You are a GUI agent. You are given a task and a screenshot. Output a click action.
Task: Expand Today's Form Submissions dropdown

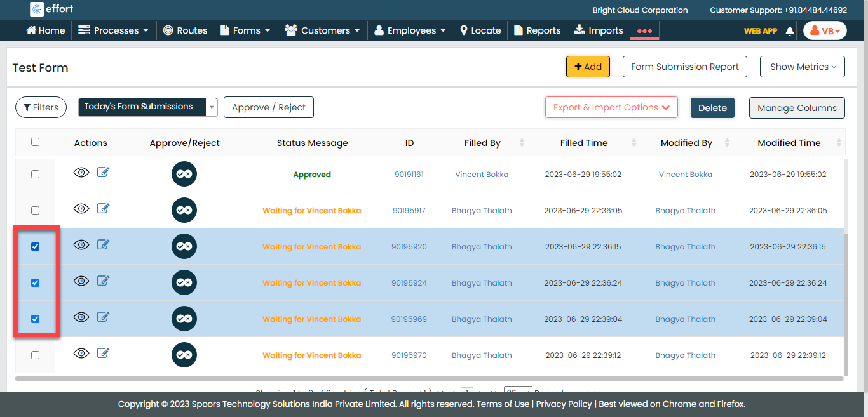(x=212, y=107)
